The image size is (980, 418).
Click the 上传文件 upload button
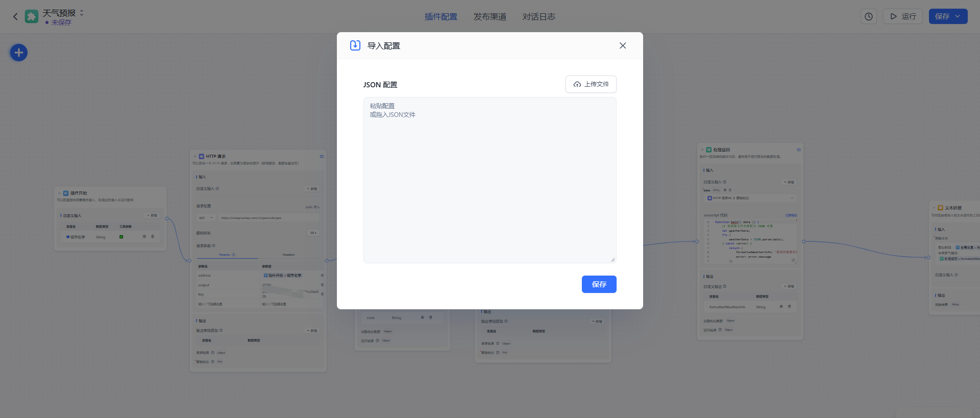(x=591, y=84)
